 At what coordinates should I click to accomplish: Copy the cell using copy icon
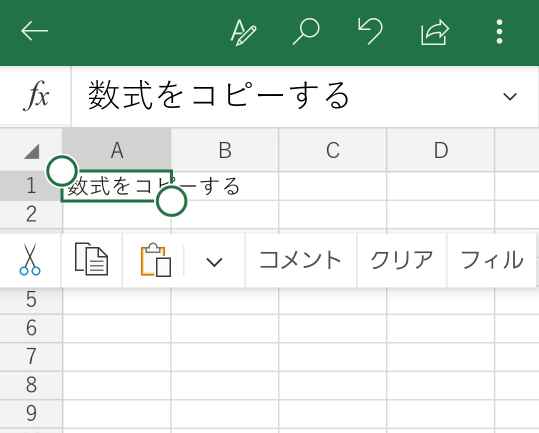click(91, 259)
